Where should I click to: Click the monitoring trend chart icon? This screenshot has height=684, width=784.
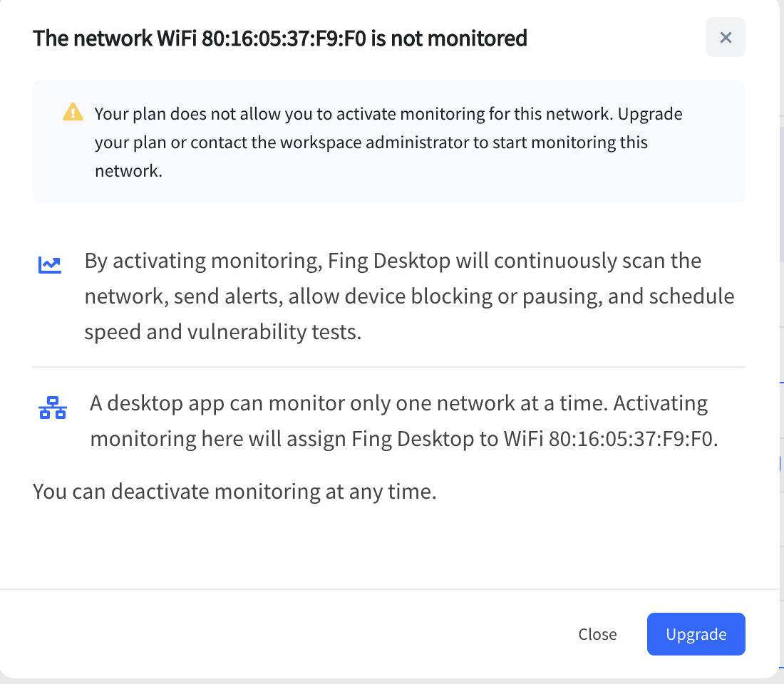[x=50, y=266]
